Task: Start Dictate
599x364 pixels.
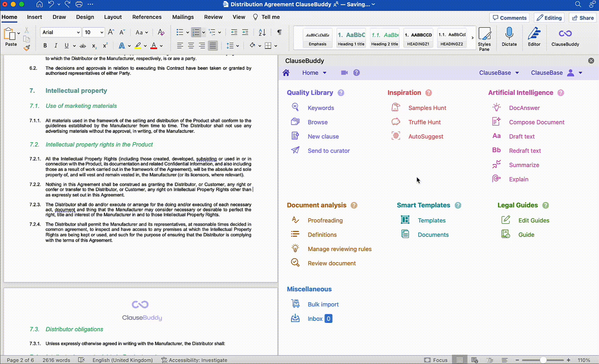Action: click(x=509, y=37)
